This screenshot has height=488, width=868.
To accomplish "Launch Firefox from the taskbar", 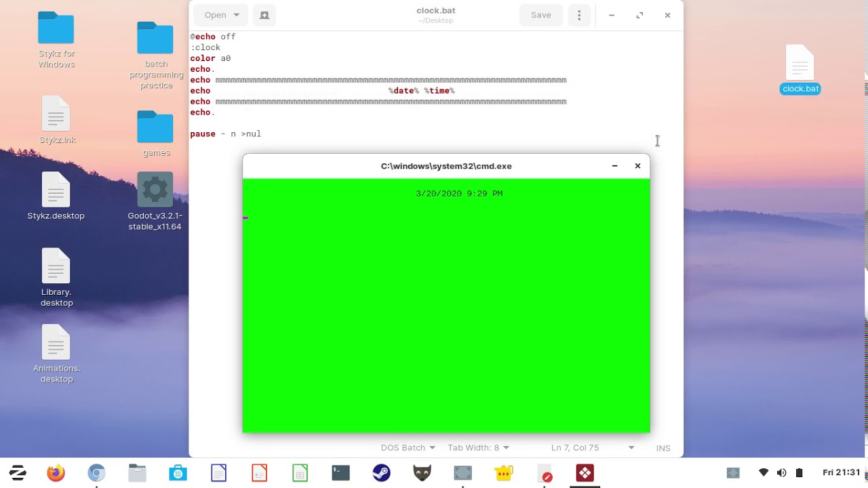I will pos(56,473).
